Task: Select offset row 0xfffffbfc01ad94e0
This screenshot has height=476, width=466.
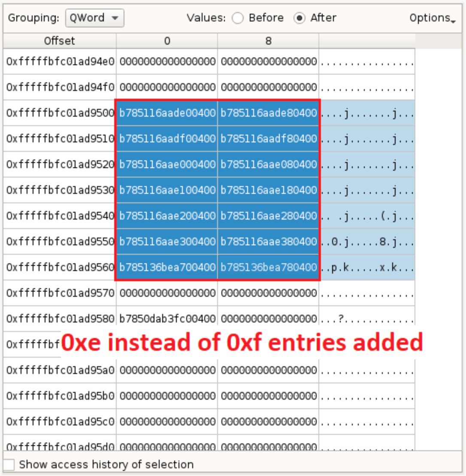Action: pyautogui.click(x=60, y=62)
